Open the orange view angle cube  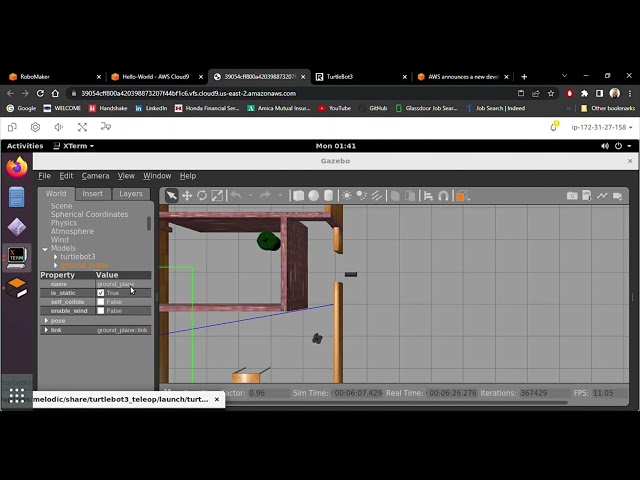[460, 196]
